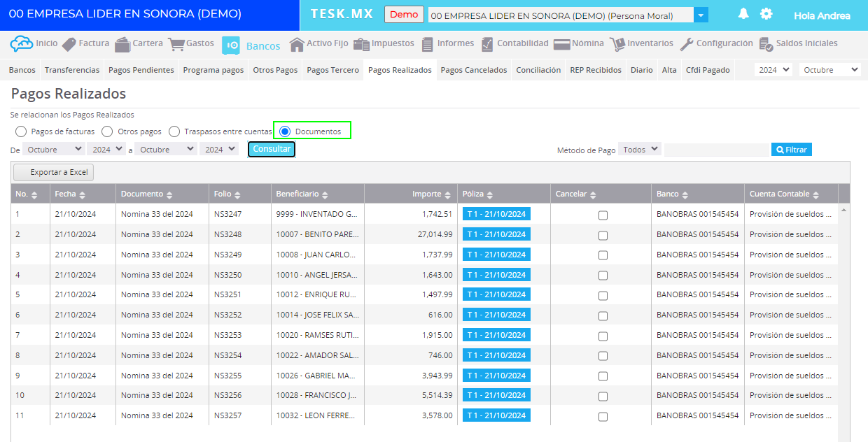The image size is (868, 442).
Task: Switch to Programa pagos tab
Action: [213, 70]
